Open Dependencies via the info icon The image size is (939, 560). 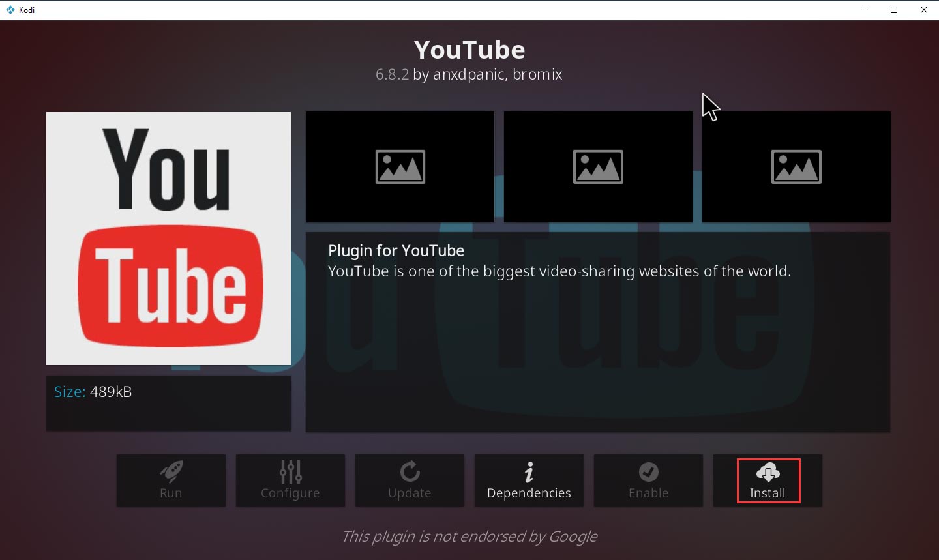(x=529, y=472)
